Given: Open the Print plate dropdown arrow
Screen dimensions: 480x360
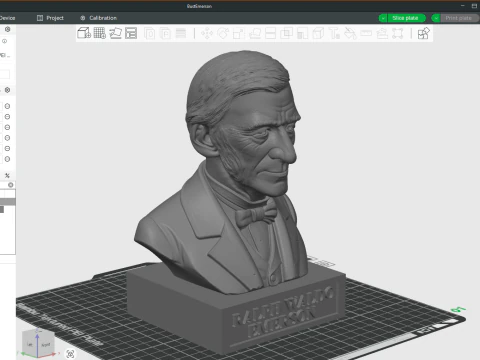Looking at the screenshot, I should pos(436,18).
